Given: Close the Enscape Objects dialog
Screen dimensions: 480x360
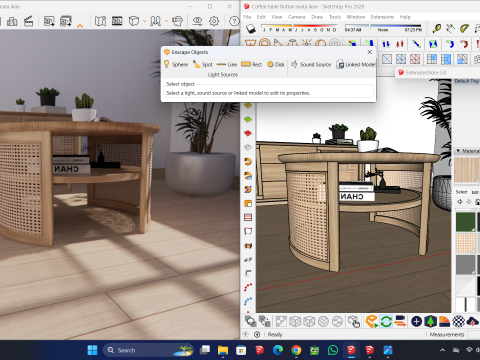Looking at the screenshot, I should click(370, 52).
